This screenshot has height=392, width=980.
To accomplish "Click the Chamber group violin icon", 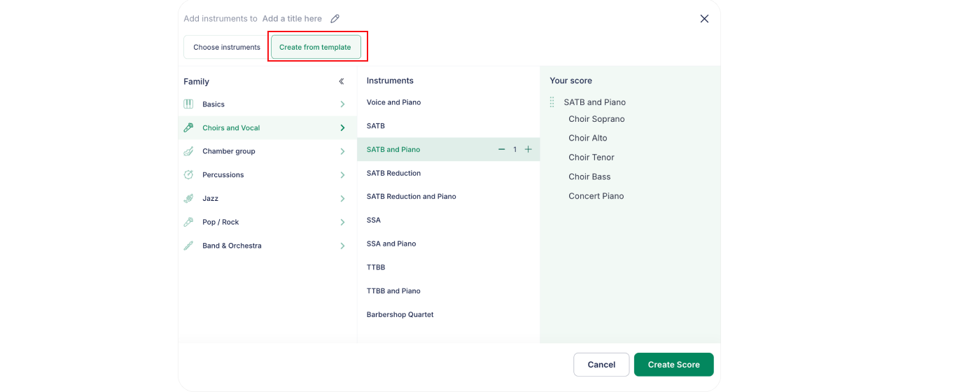I will [188, 151].
